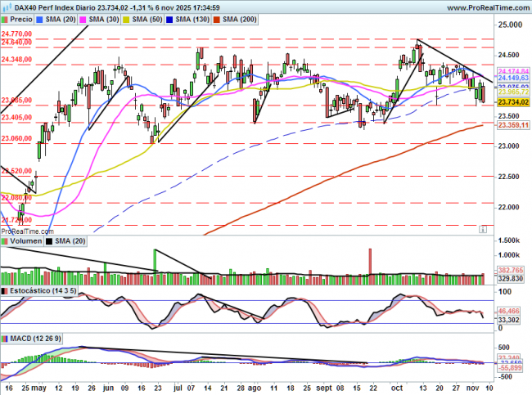
Task: Click the Volumen panel title
Action: (x=25, y=241)
